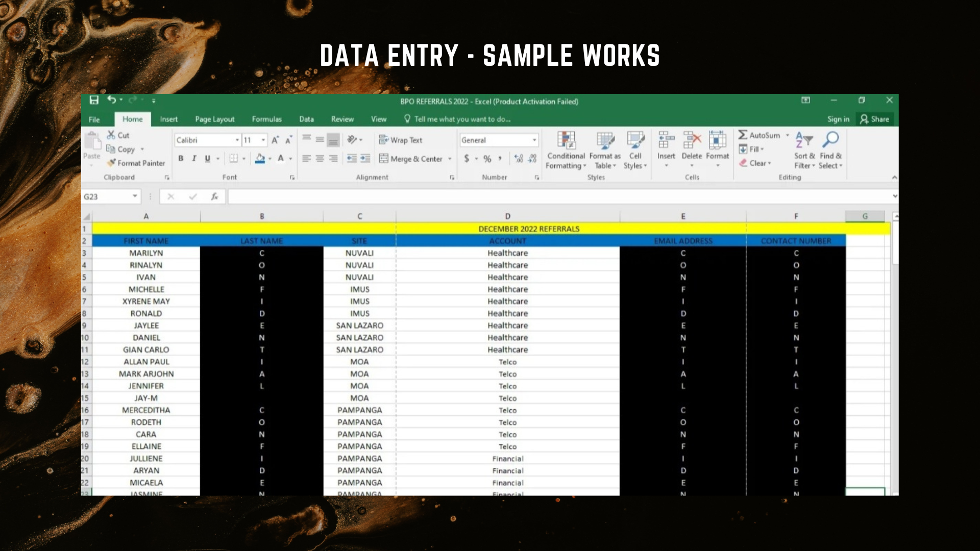Click the Insert Function fx icon

tap(214, 196)
